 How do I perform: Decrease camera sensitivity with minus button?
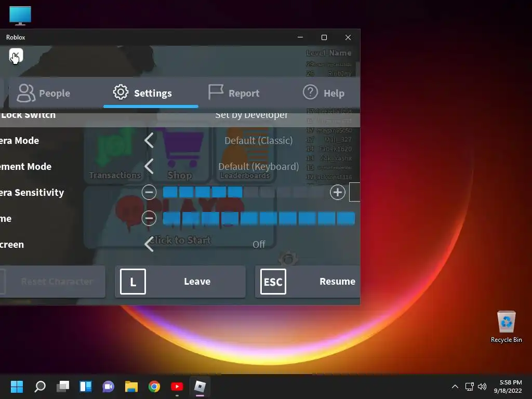coord(149,192)
